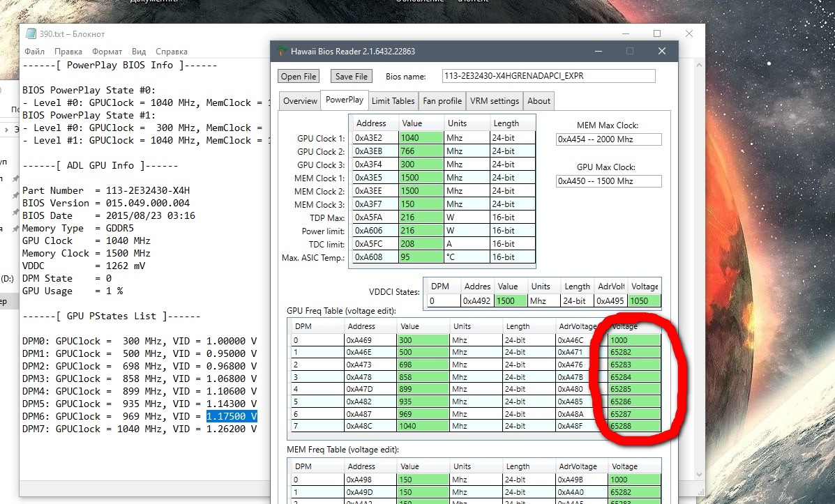Open the Fan profile tab
Viewport: 835px width, 504px height.
click(442, 100)
